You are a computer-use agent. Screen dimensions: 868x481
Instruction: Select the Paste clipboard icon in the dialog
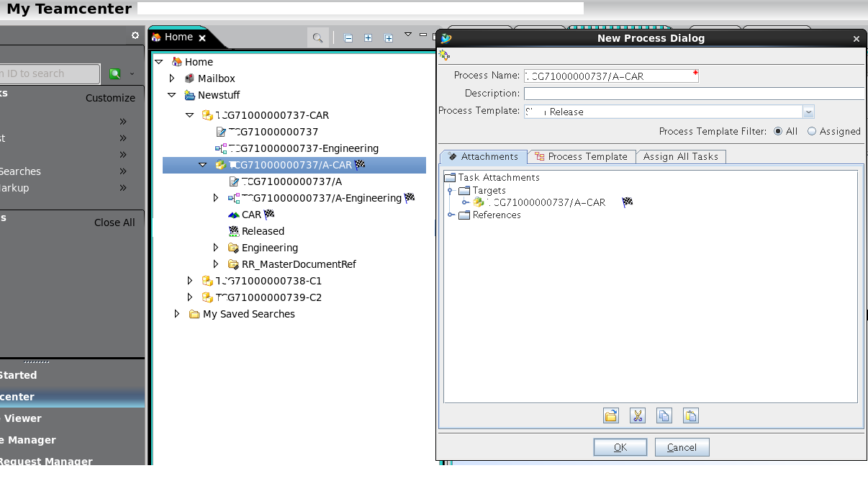pyautogui.click(x=690, y=415)
